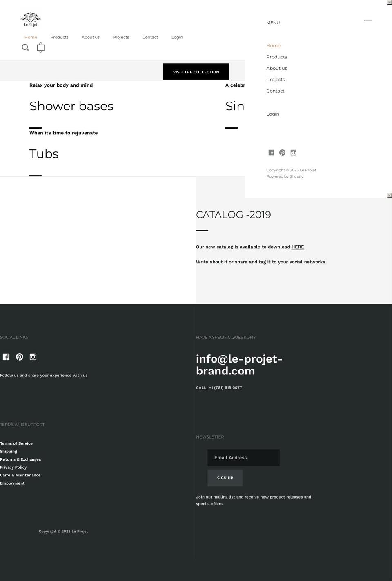Click the Facebook icon in the slide-out menu
The height and width of the screenshot is (581, 392).
tap(271, 152)
